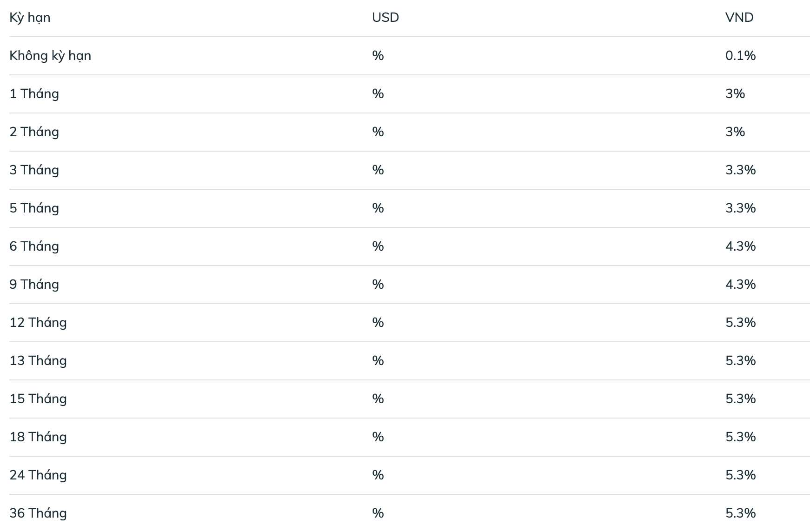Select the 12 Tháng term label
Viewport: 810px width, 532px height.
click(38, 323)
